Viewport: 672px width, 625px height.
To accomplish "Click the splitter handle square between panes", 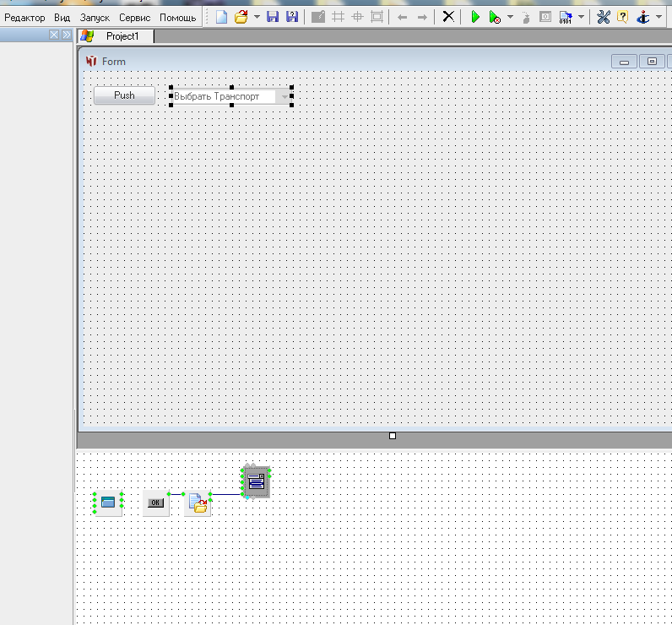I will [393, 436].
